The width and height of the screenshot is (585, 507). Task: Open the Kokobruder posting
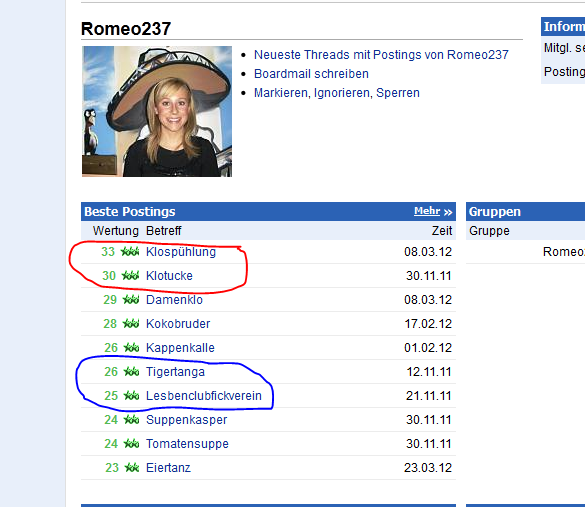pyautogui.click(x=178, y=323)
